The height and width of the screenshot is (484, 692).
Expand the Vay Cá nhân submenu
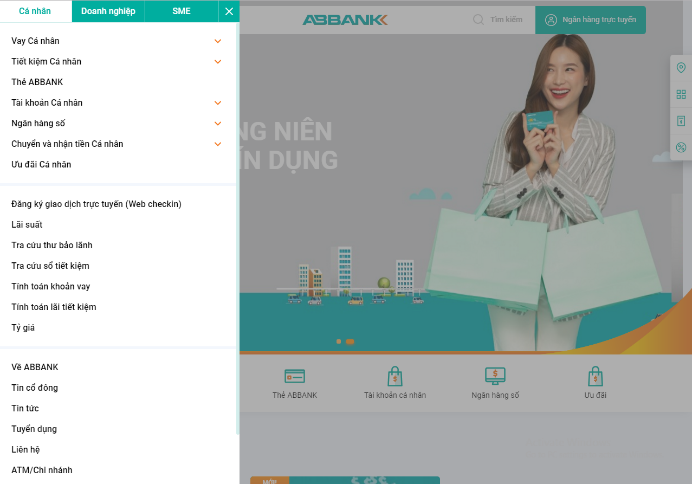218,41
